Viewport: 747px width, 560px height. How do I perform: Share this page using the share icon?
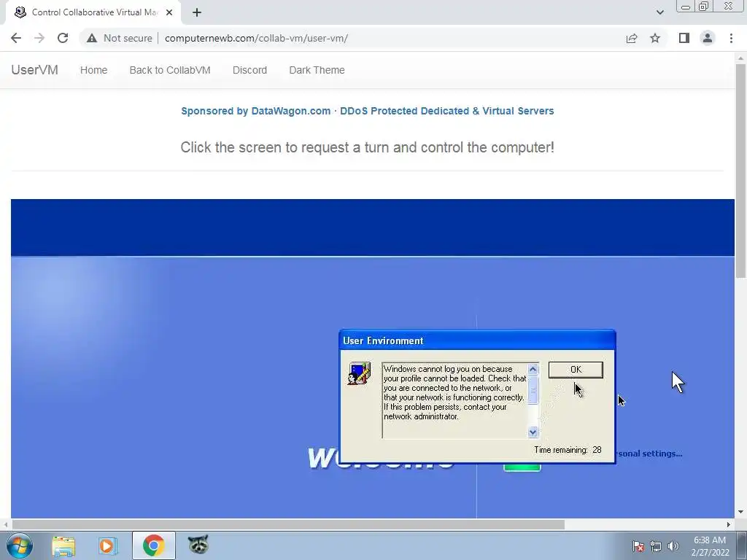click(632, 38)
